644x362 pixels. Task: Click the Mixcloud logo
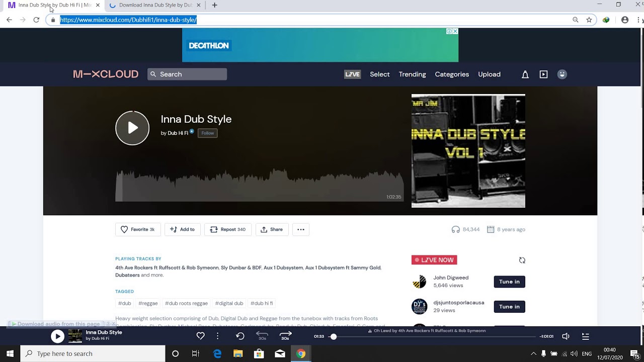click(x=106, y=74)
